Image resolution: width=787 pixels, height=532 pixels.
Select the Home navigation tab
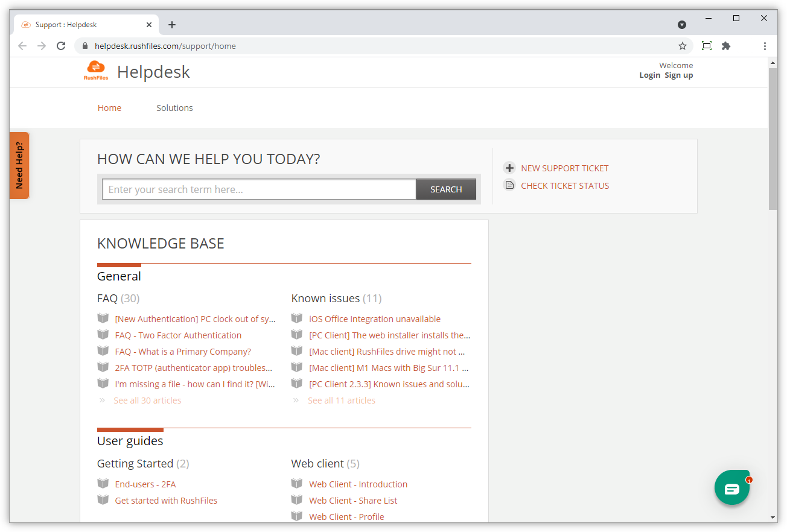tap(109, 108)
